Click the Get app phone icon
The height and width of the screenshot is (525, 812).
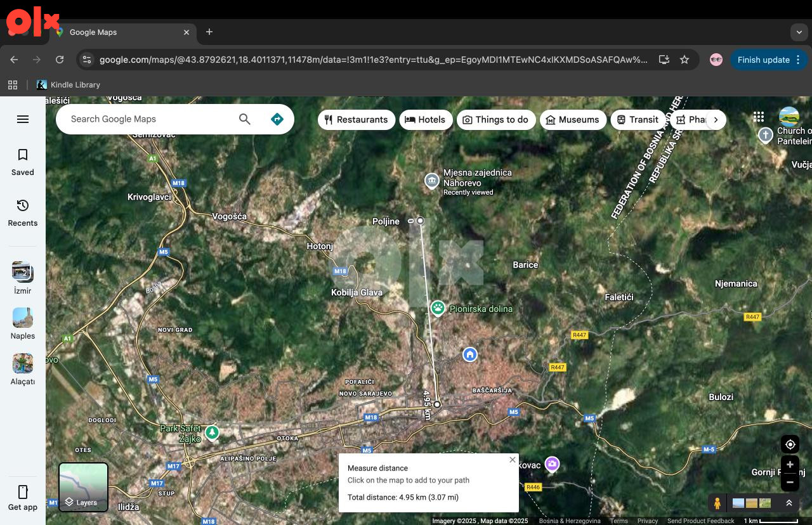coord(23,492)
